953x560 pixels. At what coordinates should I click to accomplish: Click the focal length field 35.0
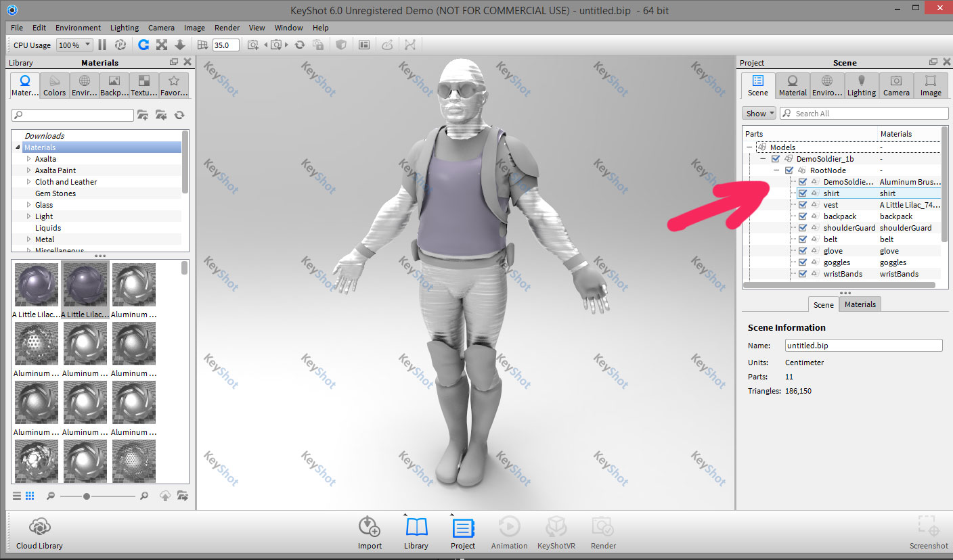225,45
